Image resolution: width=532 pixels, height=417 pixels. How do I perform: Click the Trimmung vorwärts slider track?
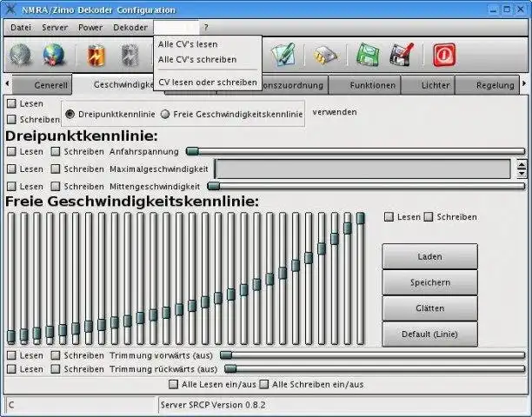373,355
